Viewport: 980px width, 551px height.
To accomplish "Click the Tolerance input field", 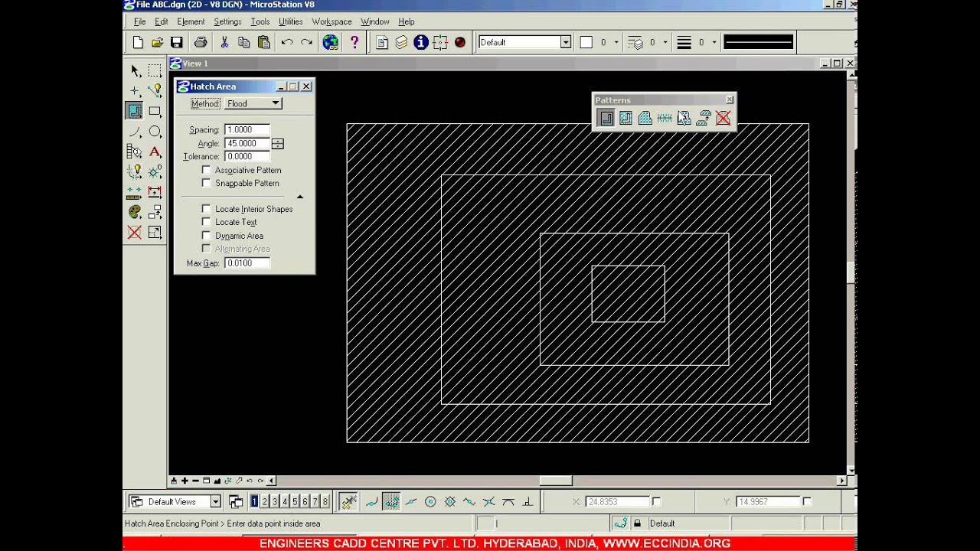I will click(x=247, y=156).
